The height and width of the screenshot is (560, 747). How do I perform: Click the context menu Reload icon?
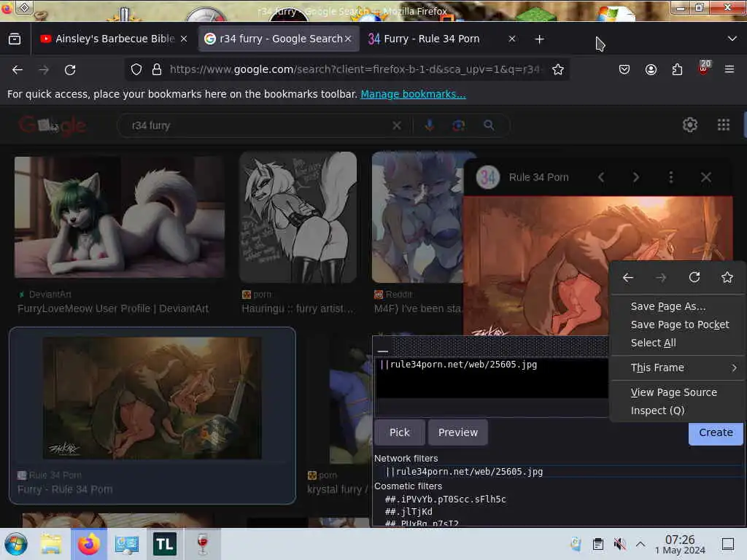(694, 277)
